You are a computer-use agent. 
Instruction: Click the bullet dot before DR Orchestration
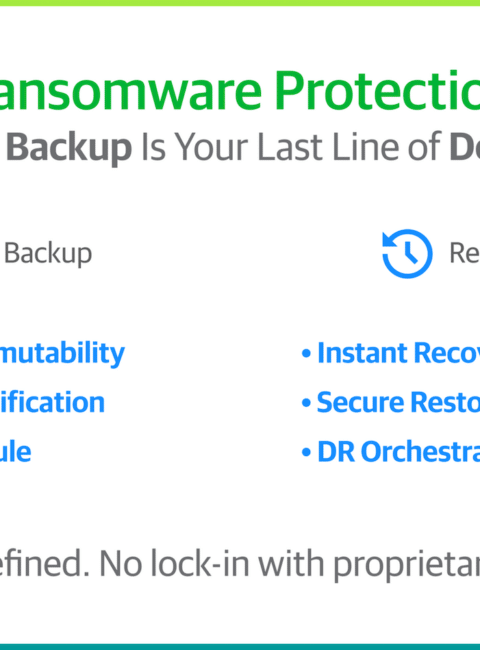(306, 452)
